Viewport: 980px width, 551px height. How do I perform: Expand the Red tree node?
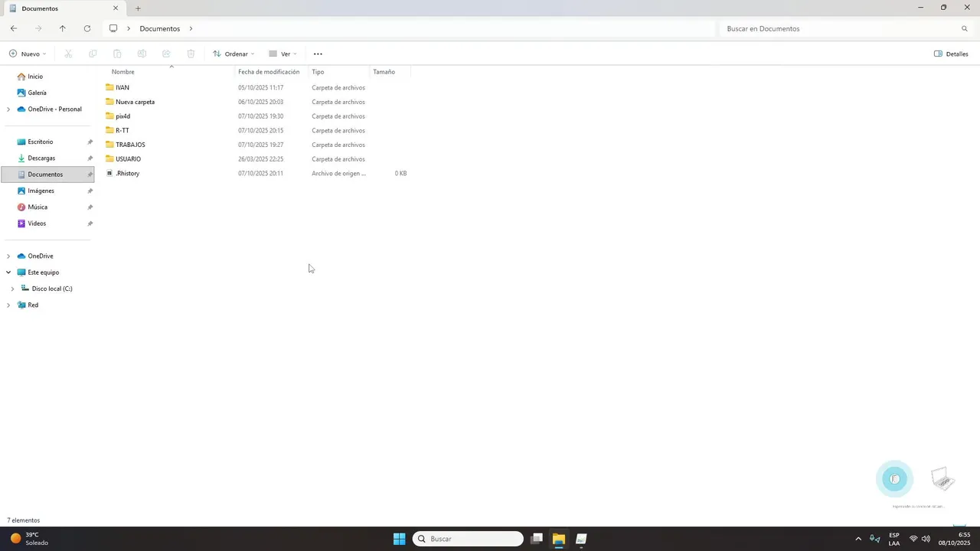coord(8,305)
